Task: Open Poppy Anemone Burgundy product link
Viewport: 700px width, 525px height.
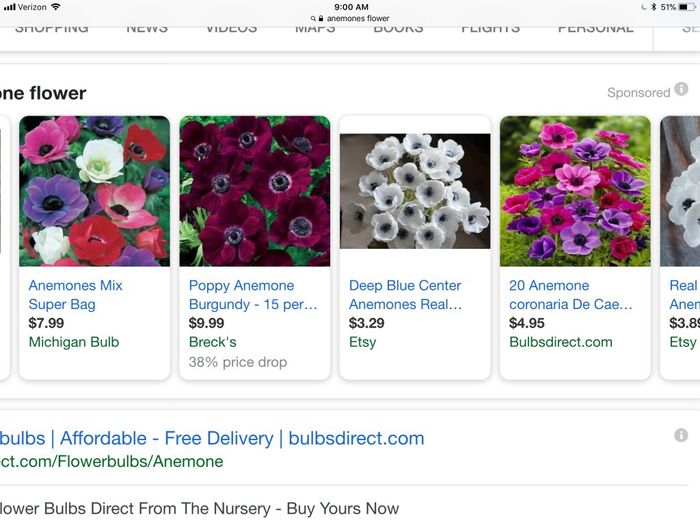Action: point(253,295)
